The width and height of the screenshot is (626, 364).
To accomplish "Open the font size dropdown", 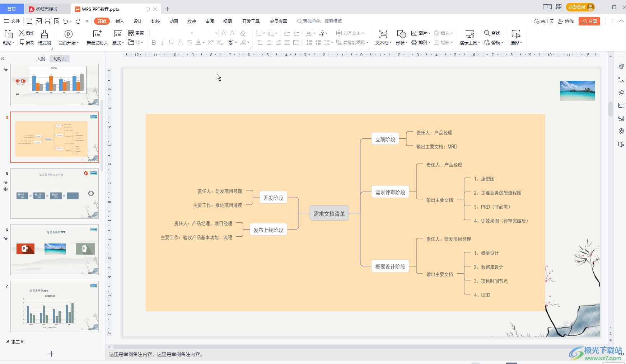I will 216,33.
